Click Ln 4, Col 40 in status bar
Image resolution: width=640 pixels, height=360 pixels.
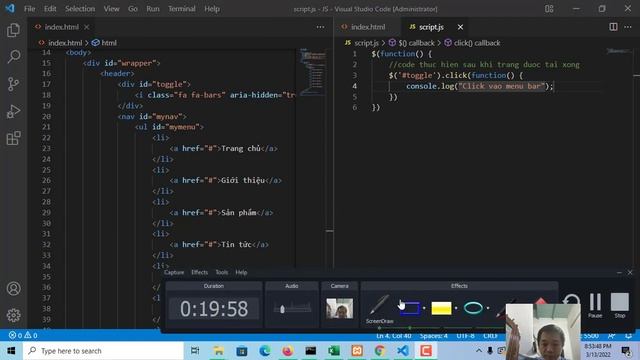click(393, 336)
